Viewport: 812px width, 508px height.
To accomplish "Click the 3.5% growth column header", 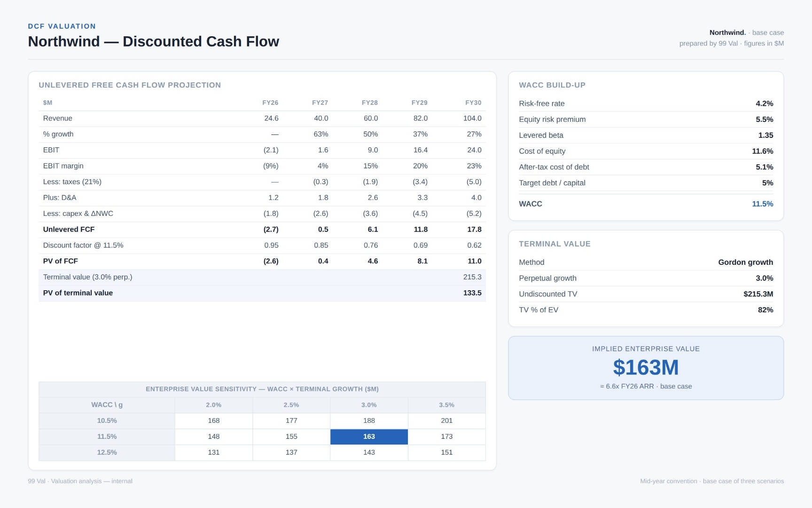I will [447, 405].
